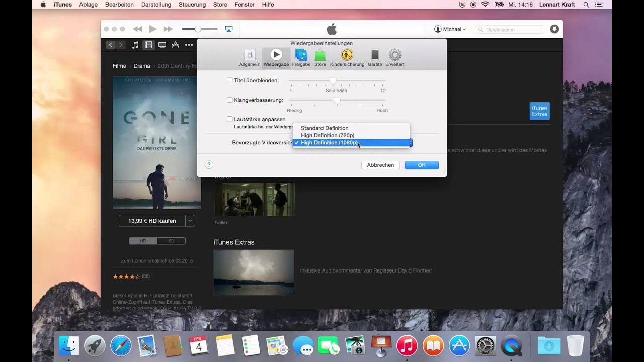Click the rewind playback button

(137, 29)
